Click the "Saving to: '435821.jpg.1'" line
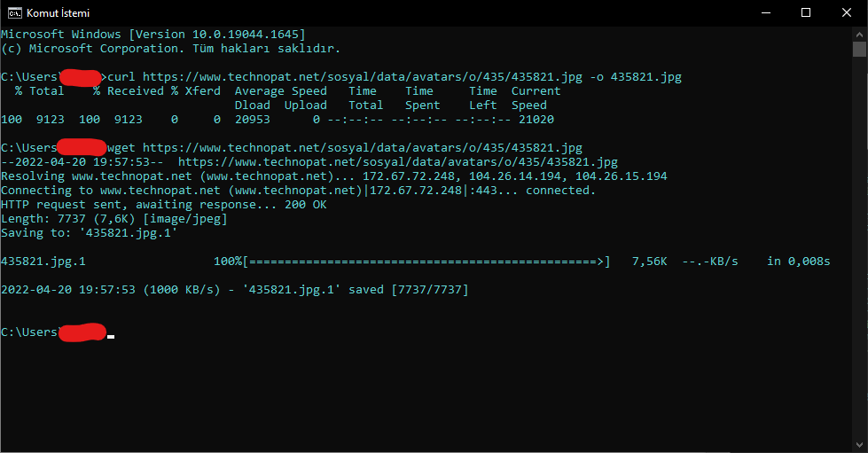Screen dimensions: 868x453 (x=89, y=233)
